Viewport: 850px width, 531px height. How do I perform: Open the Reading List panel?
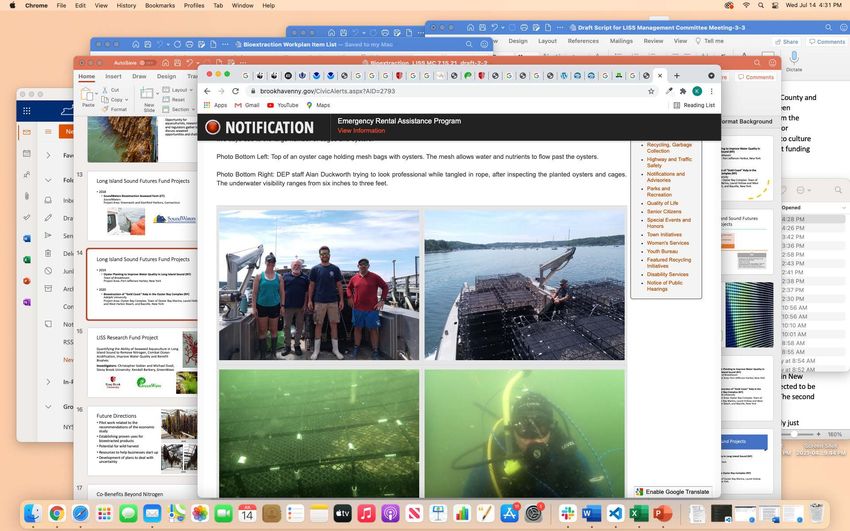point(694,105)
